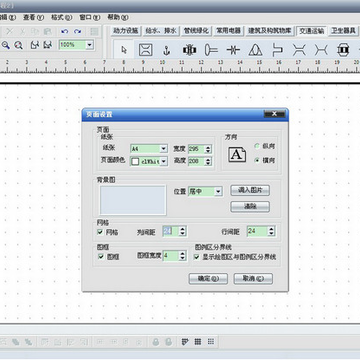Choose the triangle symbol in the symbol bar
The image size is (360, 360).
pos(255,50)
